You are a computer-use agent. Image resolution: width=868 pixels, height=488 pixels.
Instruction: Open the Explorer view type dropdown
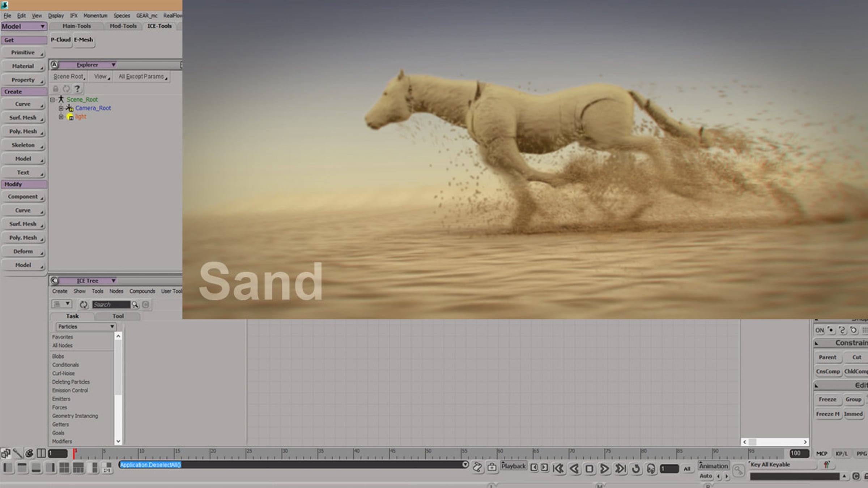pos(88,65)
